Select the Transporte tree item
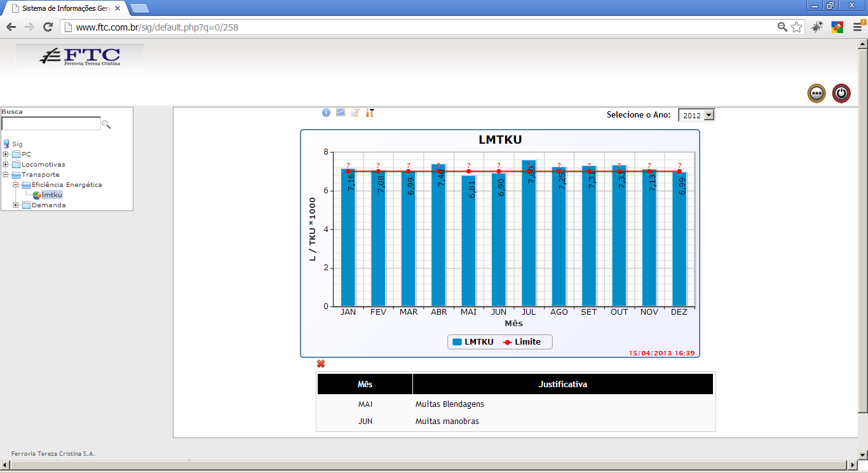Screen dimensions: 868x473 (41, 175)
